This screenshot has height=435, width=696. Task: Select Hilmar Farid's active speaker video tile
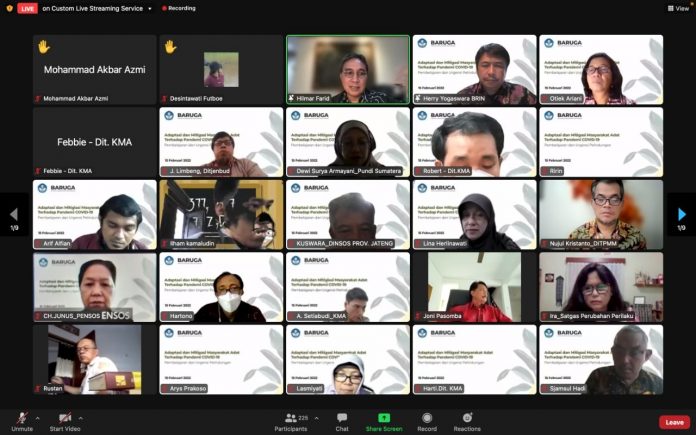tap(348, 69)
